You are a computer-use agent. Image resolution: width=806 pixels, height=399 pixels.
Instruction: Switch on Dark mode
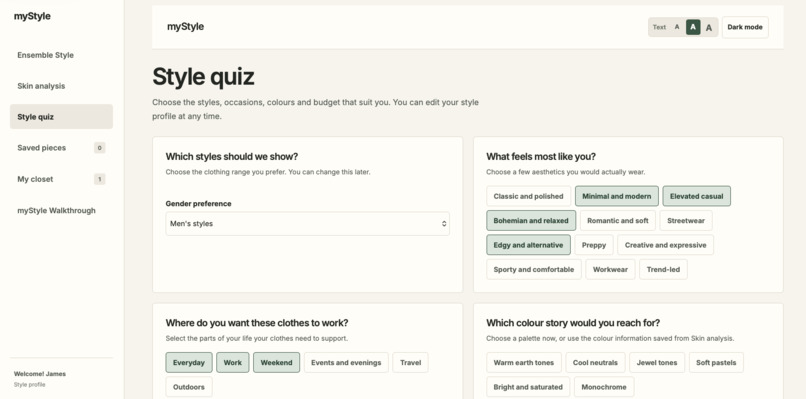pos(745,27)
